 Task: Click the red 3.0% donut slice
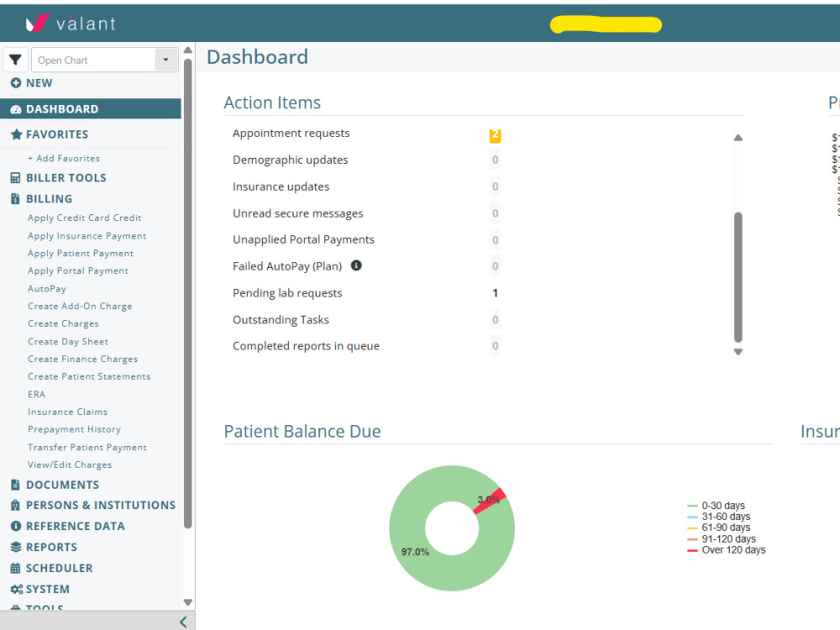point(490,501)
